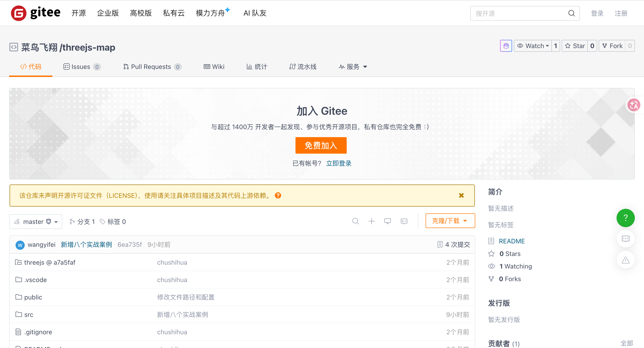Click commit hash 6ea735f
Image resolution: width=644 pixels, height=348 pixels.
[129, 245]
